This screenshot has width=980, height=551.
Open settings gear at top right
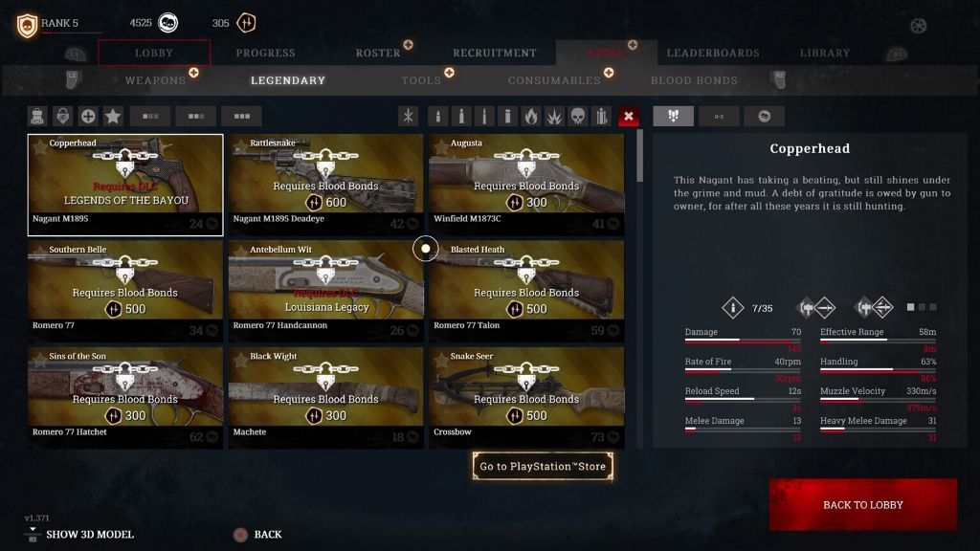tap(918, 26)
